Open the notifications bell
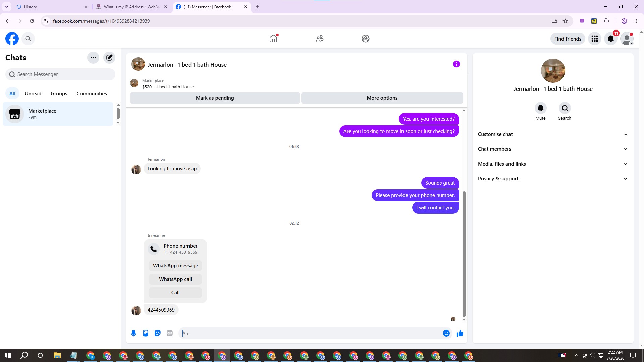644x362 pixels. pyautogui.click(x=611, y=39)
